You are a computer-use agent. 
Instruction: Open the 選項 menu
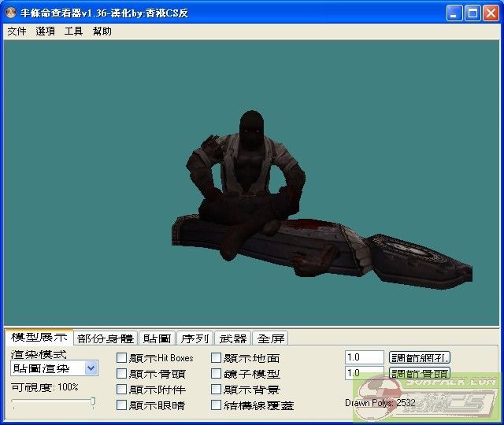pyautogui.click(x=45, y=31)
